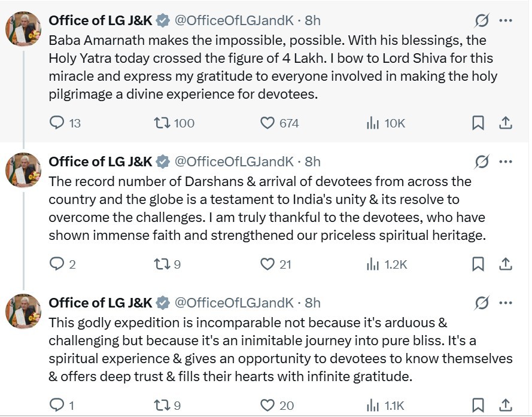532x417 pixels.
Task: Open more options on third tweet
Action: click(506, 303)
